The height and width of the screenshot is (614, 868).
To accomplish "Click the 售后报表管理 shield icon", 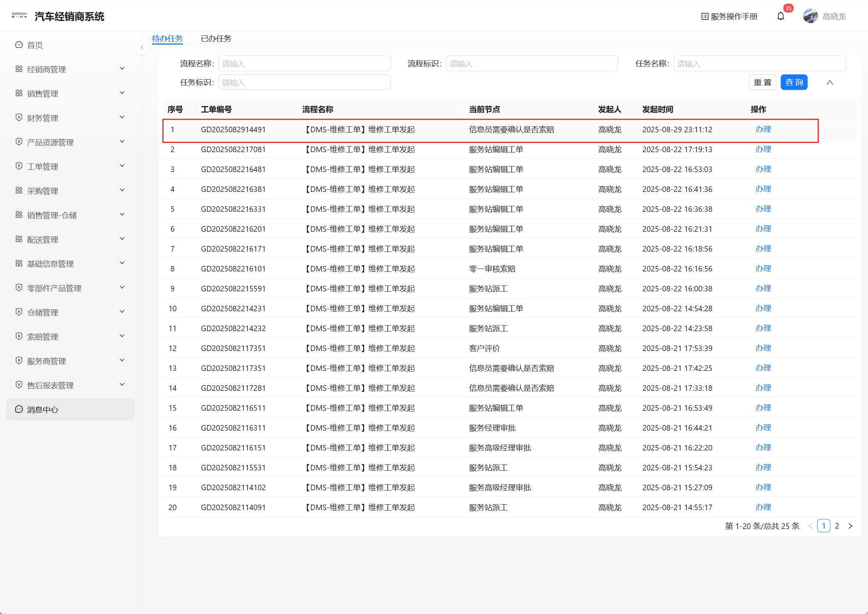I will tap(19, 385).
